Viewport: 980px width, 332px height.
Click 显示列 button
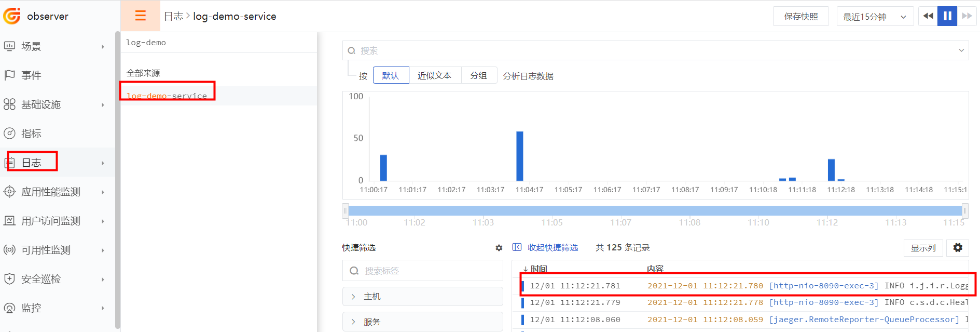[923, 248]
